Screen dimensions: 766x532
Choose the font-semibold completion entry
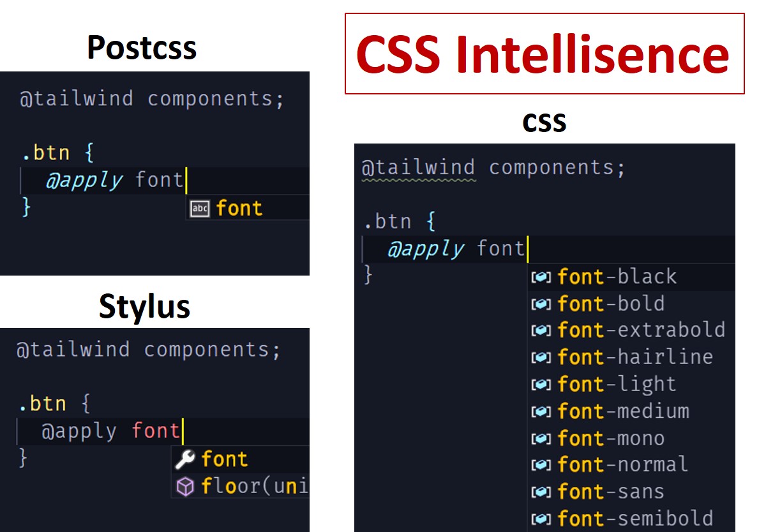tap(631, 519)
